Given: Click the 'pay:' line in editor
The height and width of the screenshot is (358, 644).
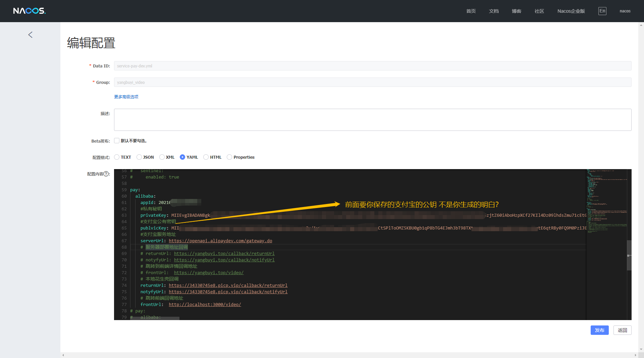Looking at the screenshot, I should pyautogui.click(x=135, y=190).
